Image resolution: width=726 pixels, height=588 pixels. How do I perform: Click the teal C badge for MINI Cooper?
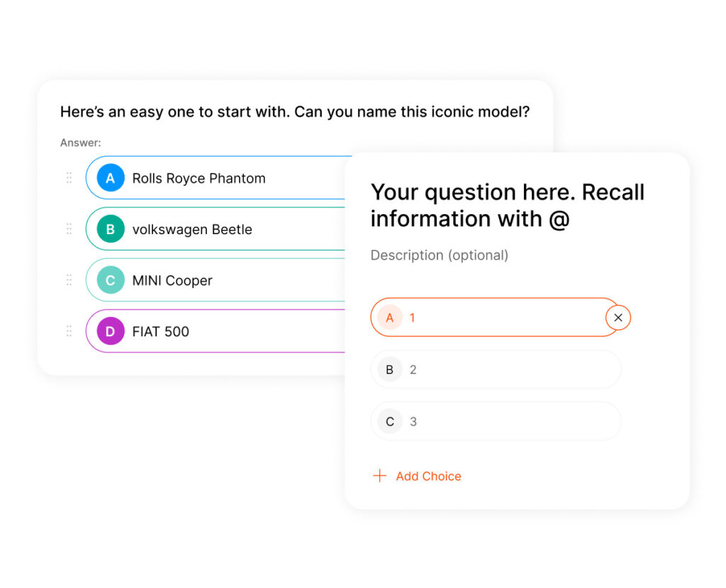point(109,280)
